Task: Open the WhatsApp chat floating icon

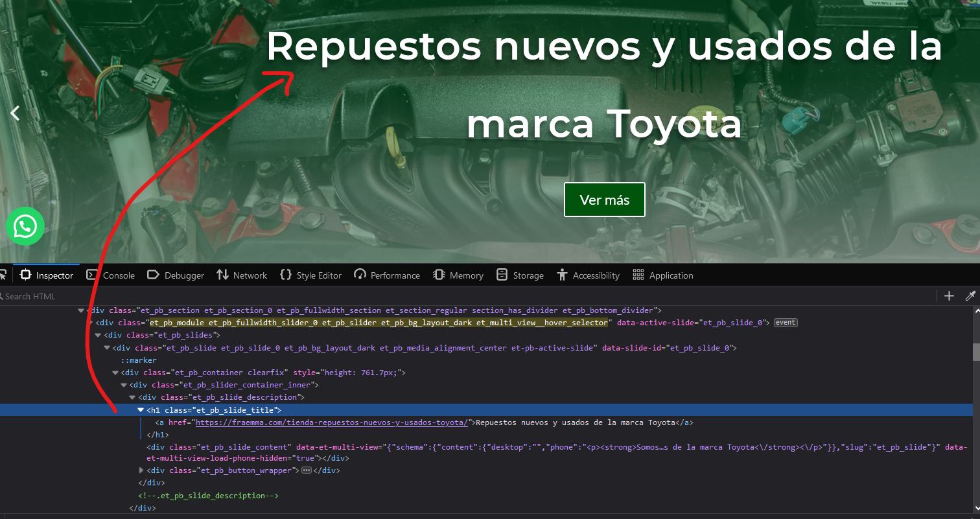Action: [25, 227]
